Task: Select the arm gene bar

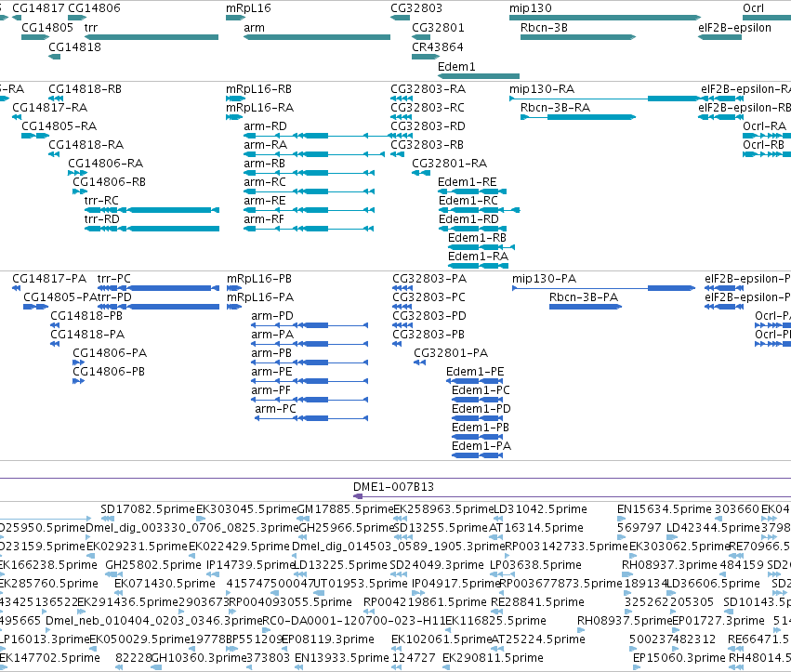Action: pyautogui.click(x=317, y=37)
